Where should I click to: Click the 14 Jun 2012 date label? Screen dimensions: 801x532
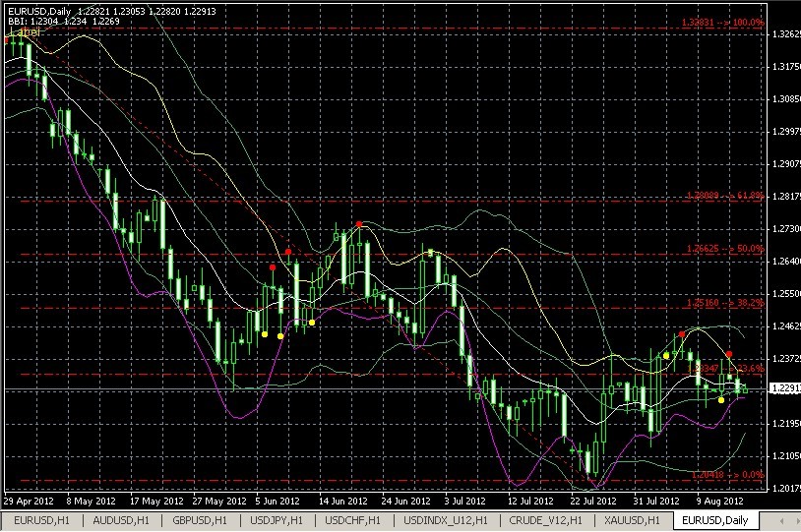[343, 502]
